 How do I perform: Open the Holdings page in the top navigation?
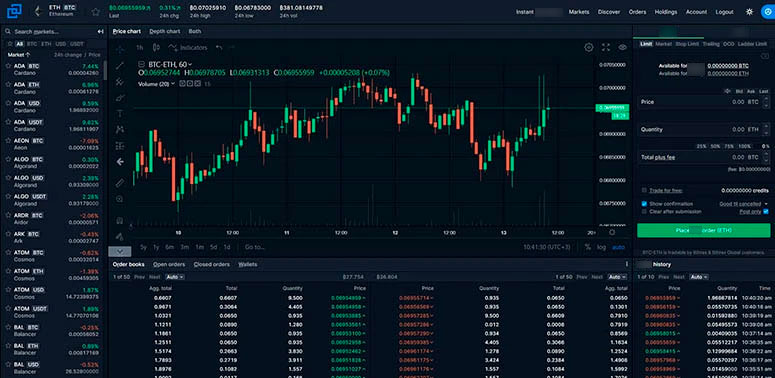(x=666, y=12)
